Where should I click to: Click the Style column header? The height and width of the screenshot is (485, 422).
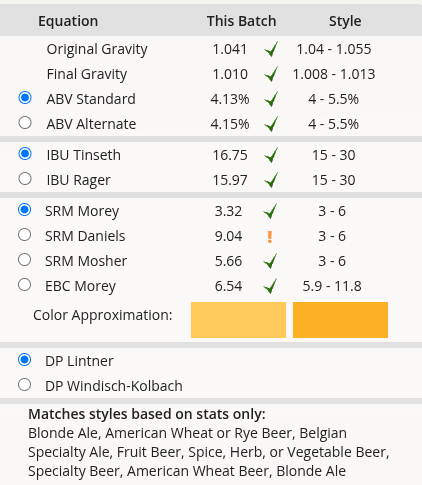pyautogui.click(x=345, y=21)
